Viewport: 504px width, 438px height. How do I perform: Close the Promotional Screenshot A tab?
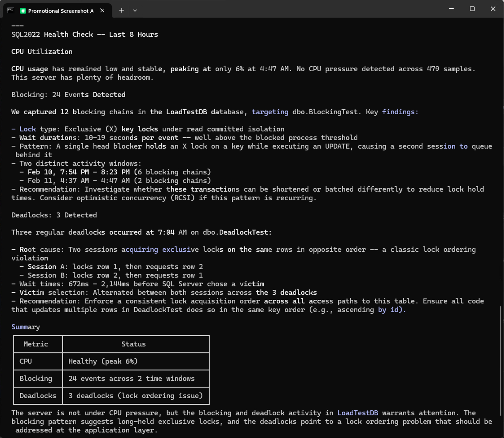102,10
